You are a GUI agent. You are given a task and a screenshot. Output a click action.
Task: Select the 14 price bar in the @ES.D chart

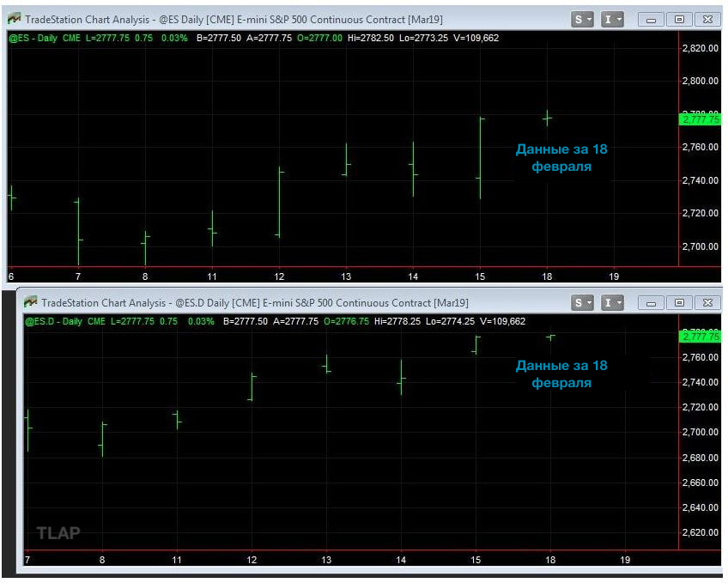401,378
